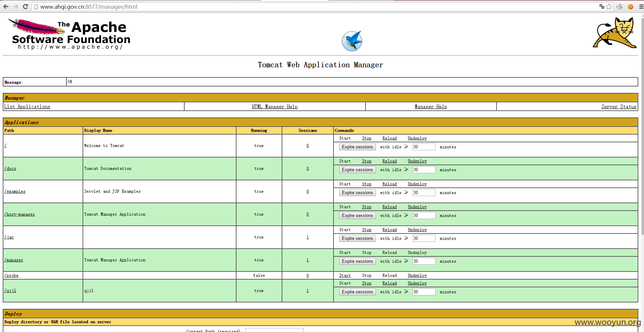
Task: Click the blue bird logo image
Action: (352, 41)
